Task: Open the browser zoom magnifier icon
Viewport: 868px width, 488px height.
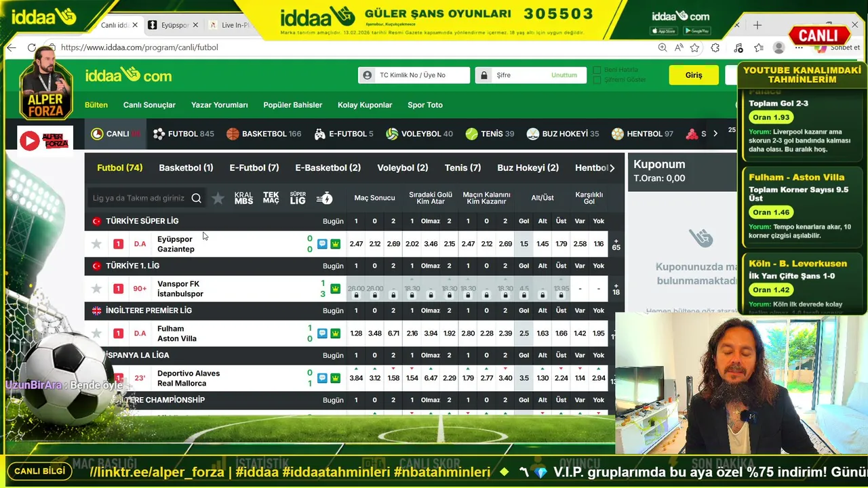Action: (x=663, y=47)
